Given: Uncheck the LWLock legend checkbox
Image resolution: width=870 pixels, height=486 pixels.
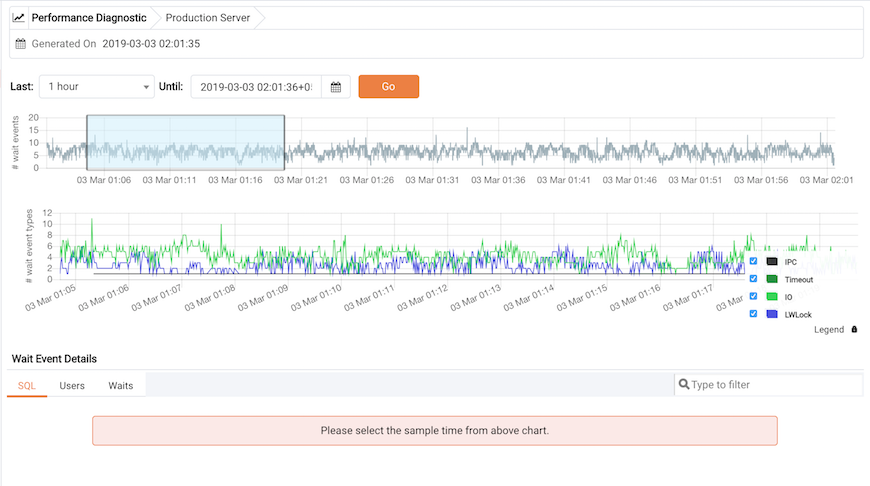Looking at the screenshot, I should [753, 314].
